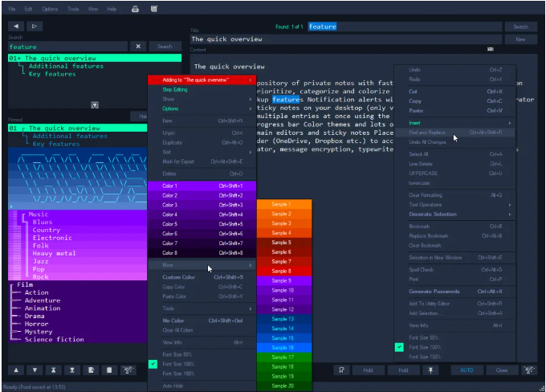Viewport: 546px width, 392px height.
Task: Click the tree structure icon next to Close
Action: click(x=529, y=370)
